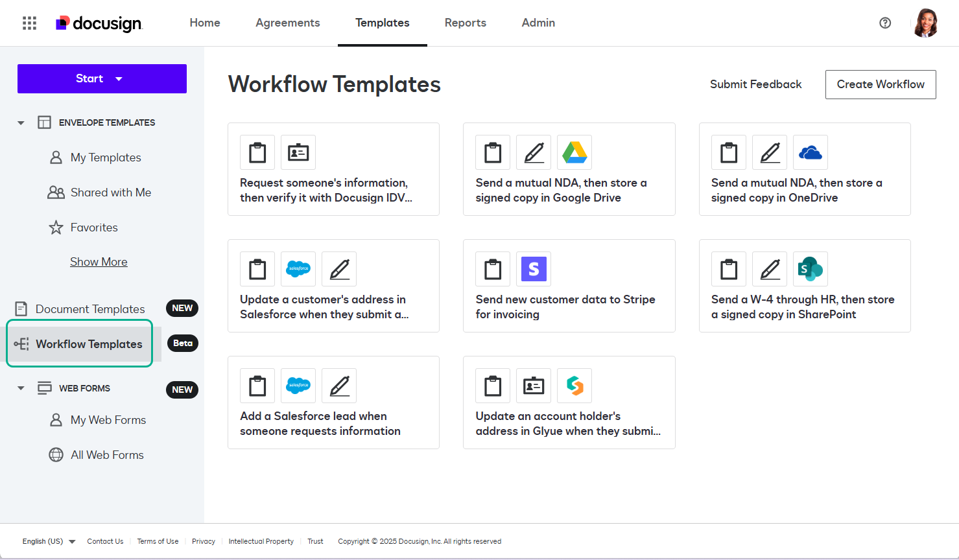Open the Docusign app launcher grid

(x=29, y=23)
